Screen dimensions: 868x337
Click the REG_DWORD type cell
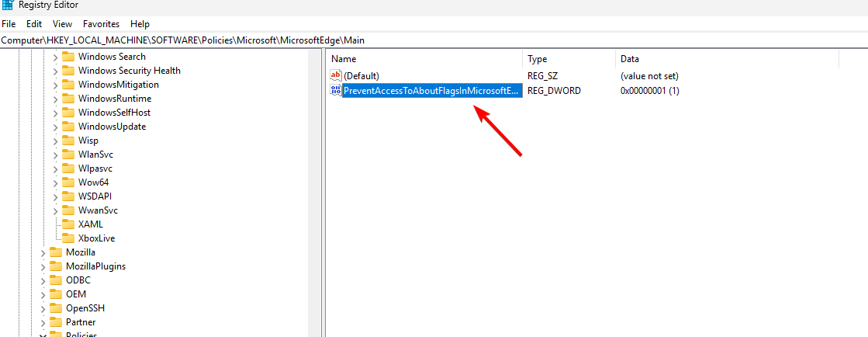[554, 90]
